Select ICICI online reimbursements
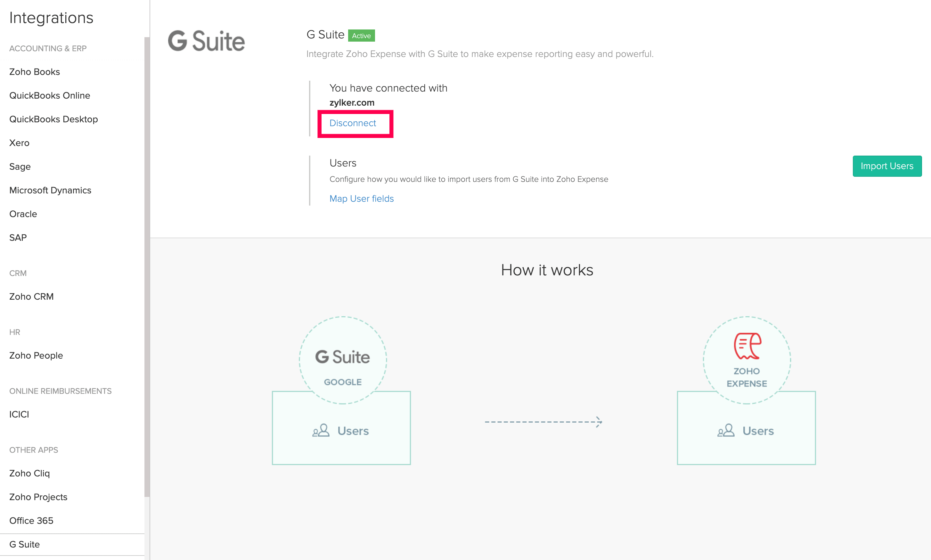The height and width of the screenshot is (560, 931). coord(19,414)
